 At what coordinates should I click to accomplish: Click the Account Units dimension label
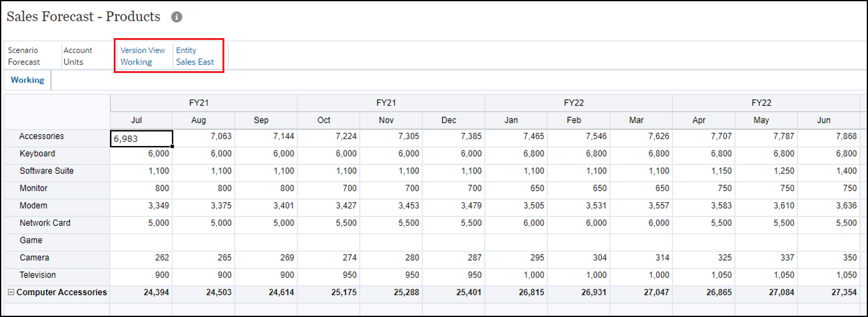tap(77, 56)
